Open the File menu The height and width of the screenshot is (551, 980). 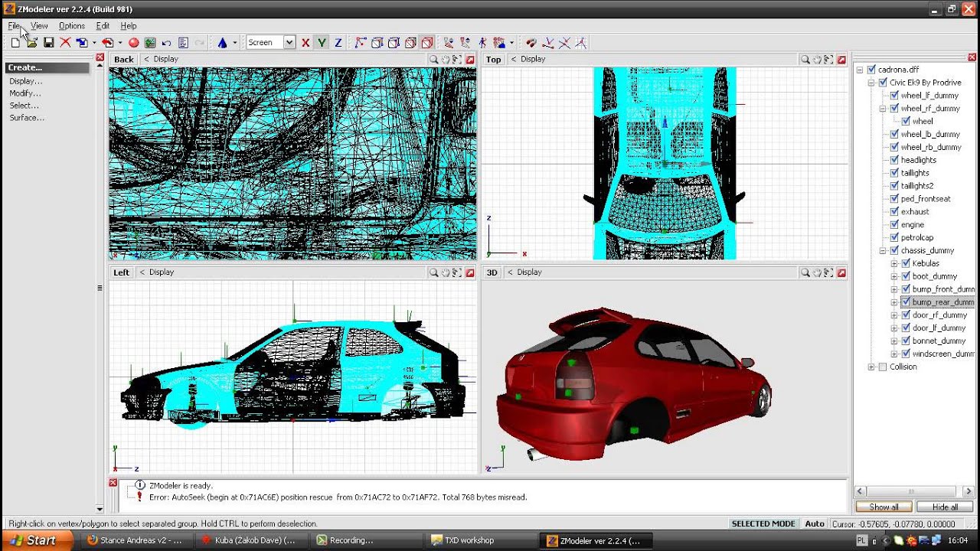(14, 26)
